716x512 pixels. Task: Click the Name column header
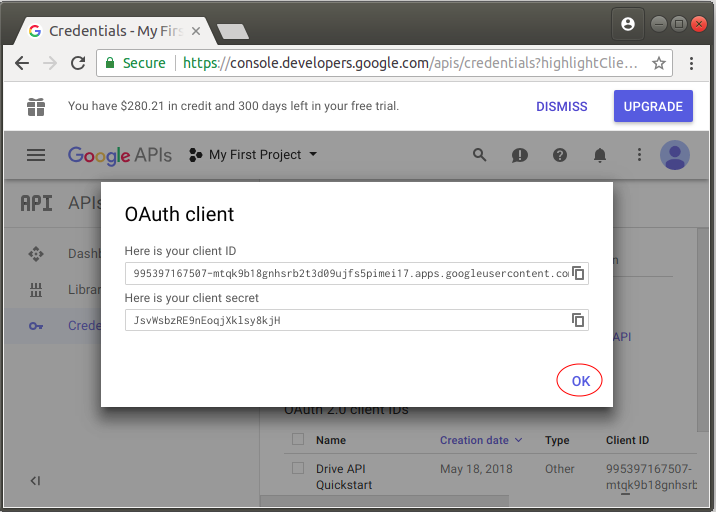coord(331,440)
